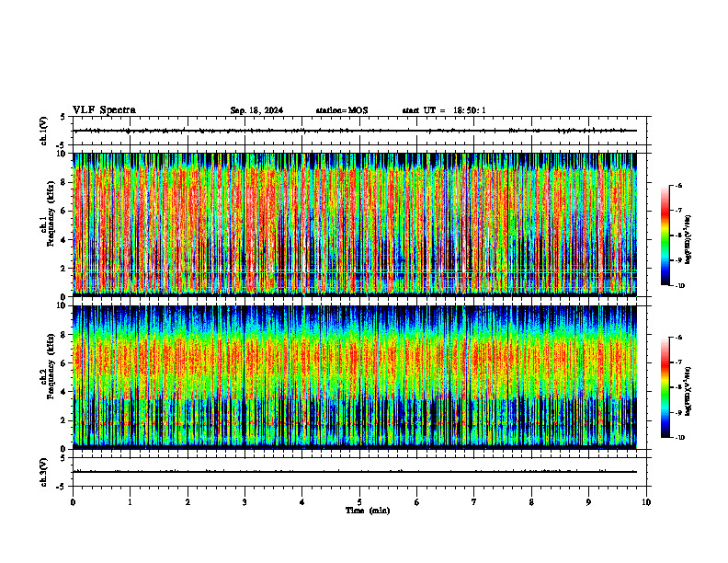
Task: Click the ch.1 spectrogram panel
Action: pyautogui.click(x=355, y=224)
